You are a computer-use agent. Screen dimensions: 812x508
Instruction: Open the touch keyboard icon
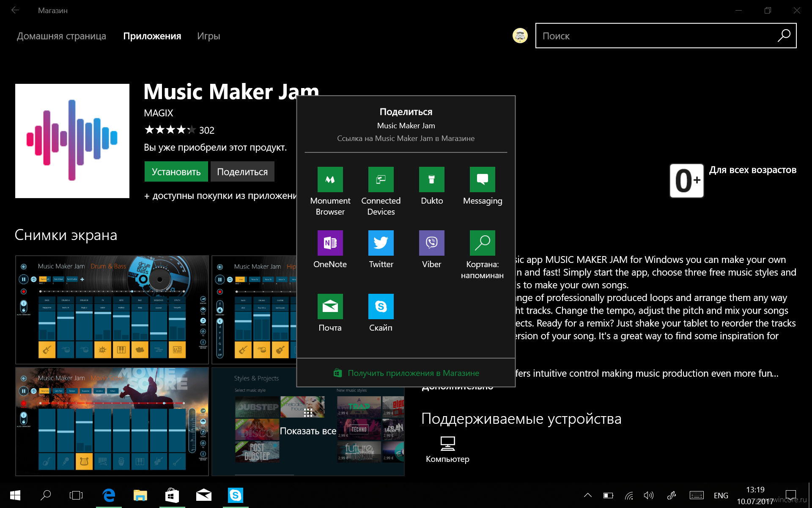click(697, 495)
